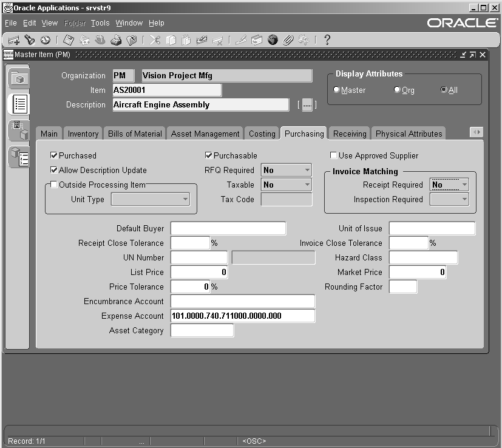Open the Taxable dropdown
This screenshot has height=448, width=502.
pos(287,185)
